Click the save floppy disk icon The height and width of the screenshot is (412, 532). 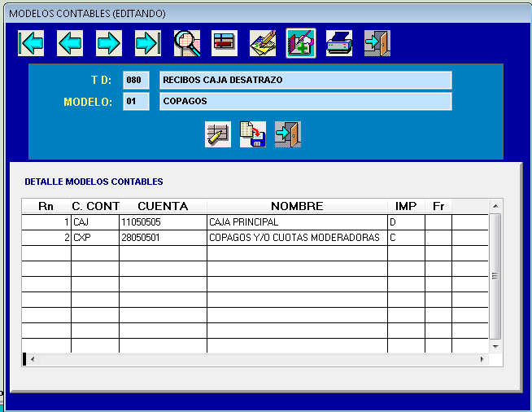pyautogui.click(x=253, y=134)
